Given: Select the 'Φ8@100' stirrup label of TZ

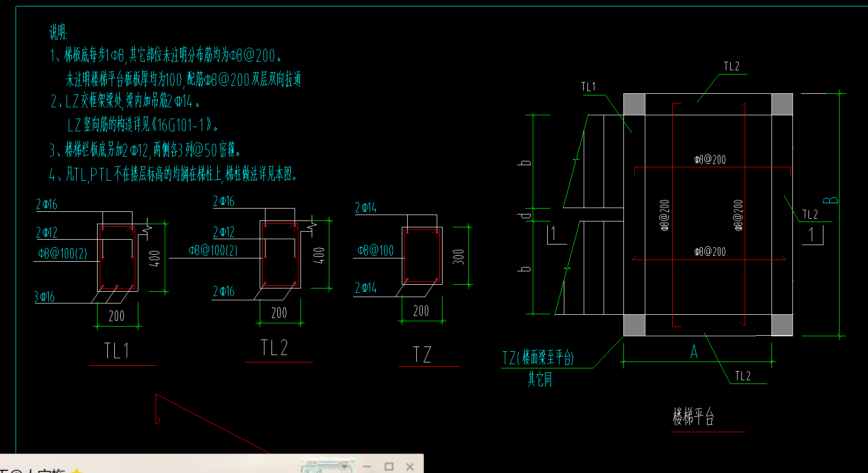Looking at the screenshot, I should [376, 250].
